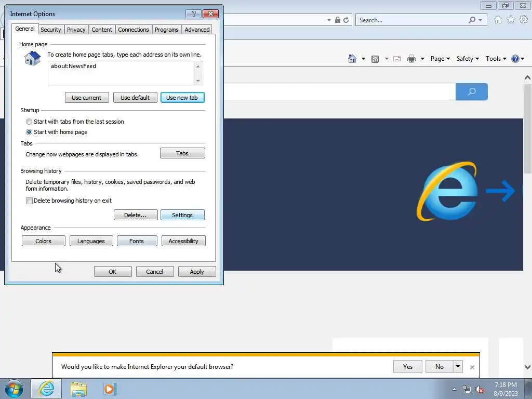Dismiss the default browser notification bar

[x=472, y=367]
